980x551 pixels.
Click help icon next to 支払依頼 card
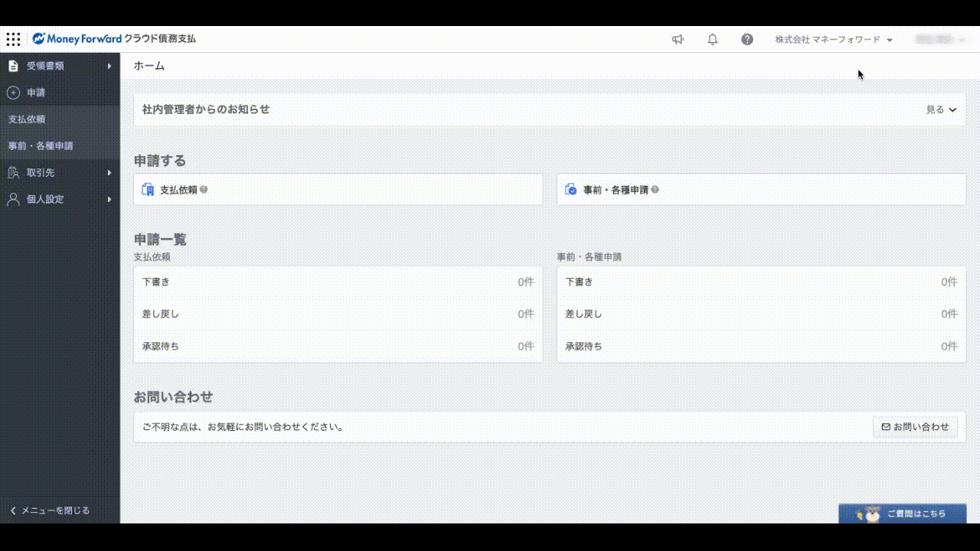(204, 190)
